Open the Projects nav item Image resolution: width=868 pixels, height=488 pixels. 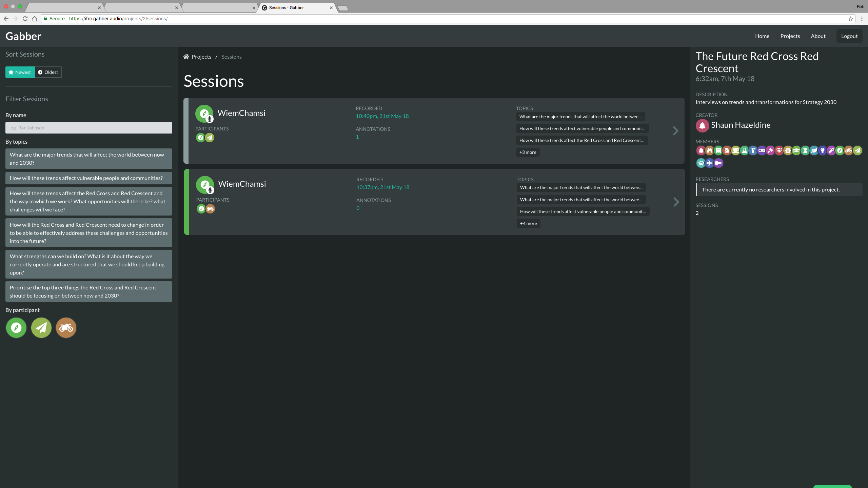click(790, 36)
